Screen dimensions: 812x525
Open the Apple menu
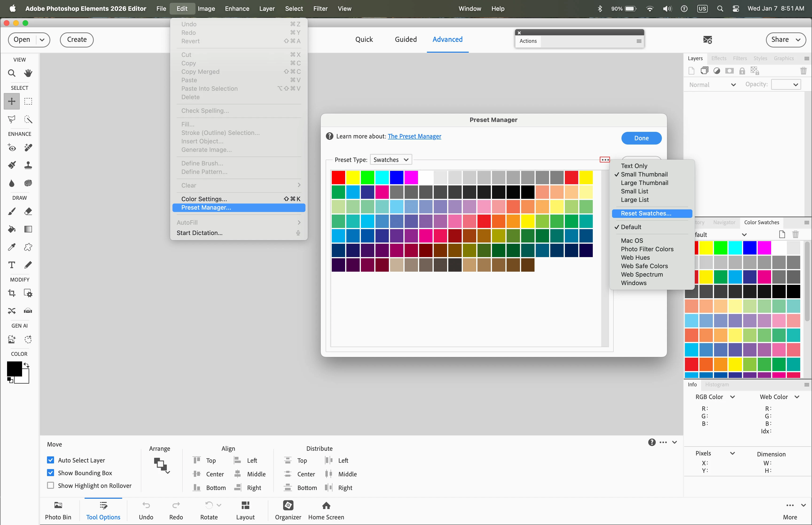point(12,8)
